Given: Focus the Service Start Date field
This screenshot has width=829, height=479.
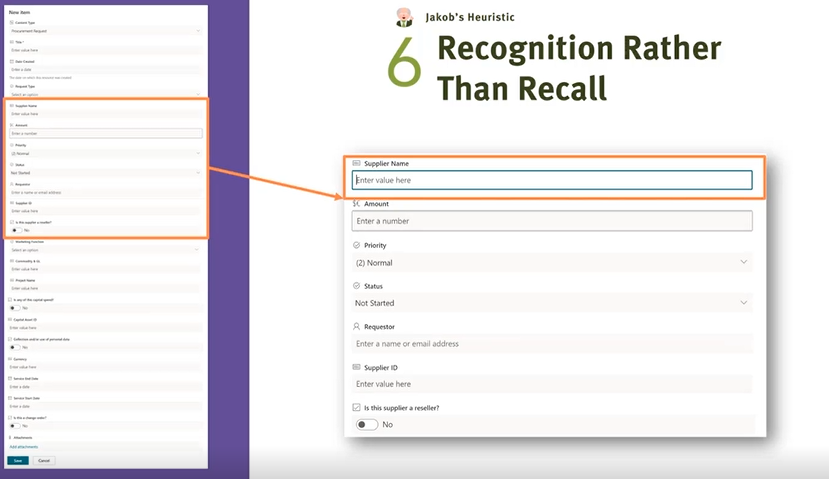Looking at the screenshot, I should pos(105,406).
